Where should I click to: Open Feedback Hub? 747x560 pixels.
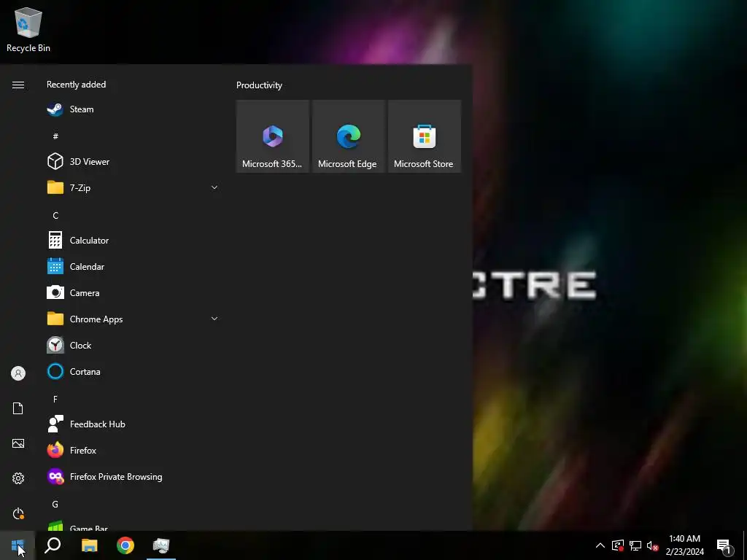tap(133, 424)
